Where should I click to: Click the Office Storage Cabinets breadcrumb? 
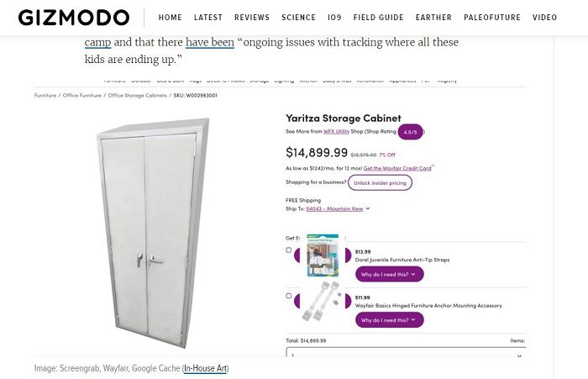(138, 96)
